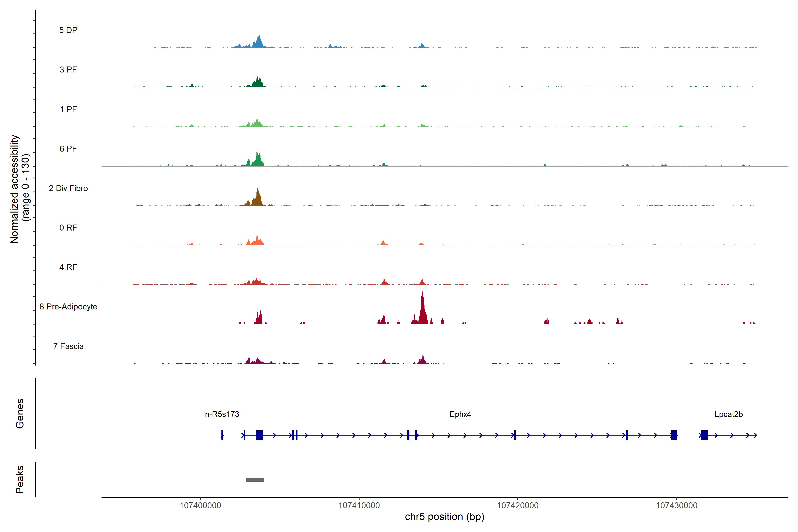Click the Ephx4 gene label
This screenshot has height=532, width=798.
[460, 414]
